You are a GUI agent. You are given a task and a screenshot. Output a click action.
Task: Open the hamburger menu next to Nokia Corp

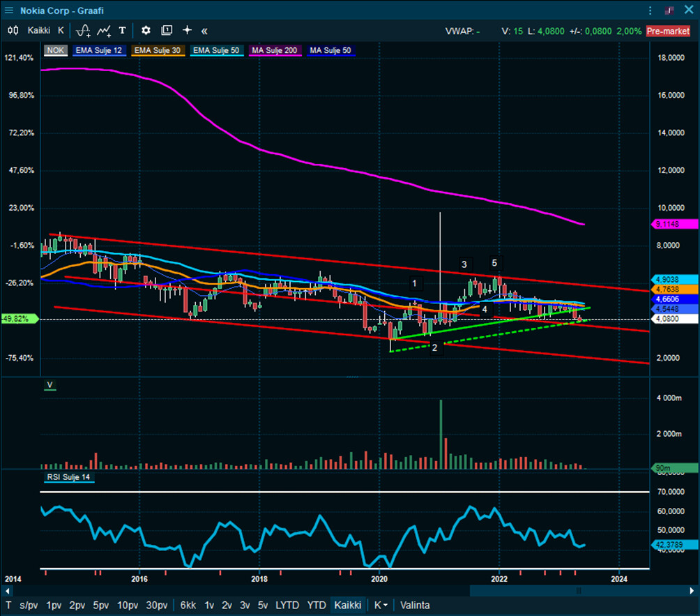pyautogui.click(x=9, y=10)
